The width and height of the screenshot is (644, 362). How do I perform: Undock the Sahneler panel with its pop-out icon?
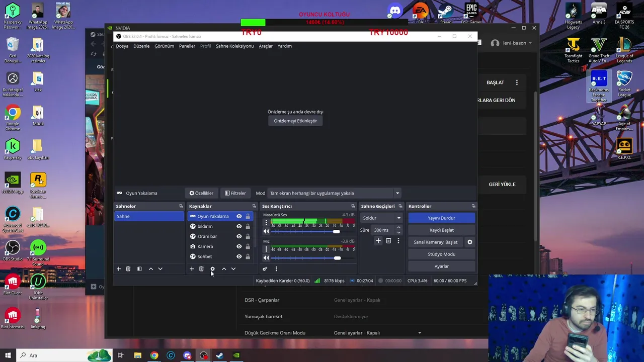tap(181, 206)
